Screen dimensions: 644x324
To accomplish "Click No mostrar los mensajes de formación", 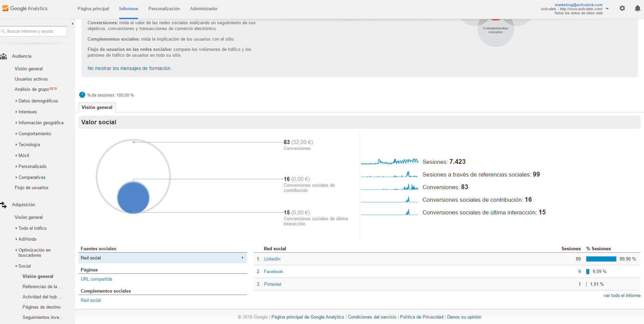I will coord(129,68).
